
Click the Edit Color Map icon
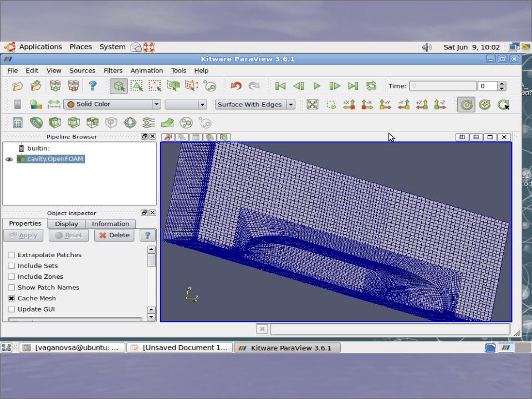point(35,105)
